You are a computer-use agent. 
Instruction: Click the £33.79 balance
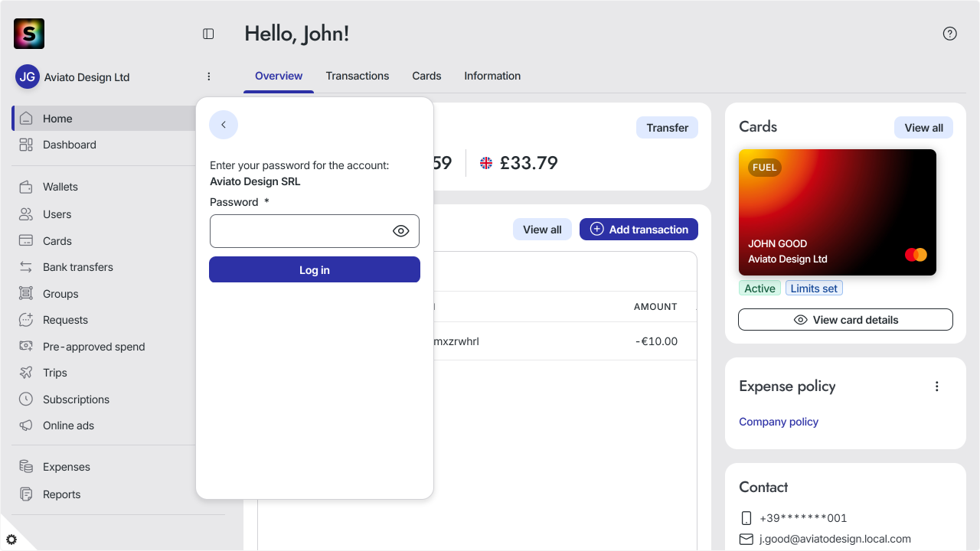point(529,163)
